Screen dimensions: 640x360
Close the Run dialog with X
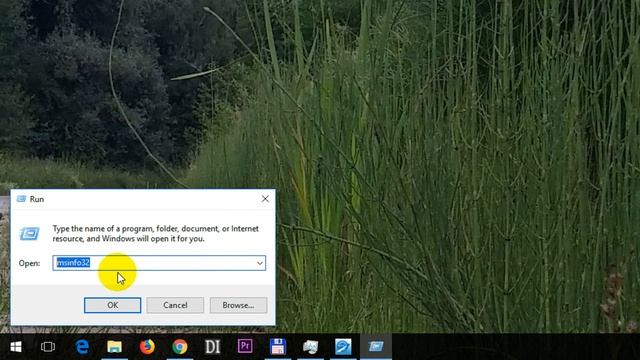(x=265, y=199)
